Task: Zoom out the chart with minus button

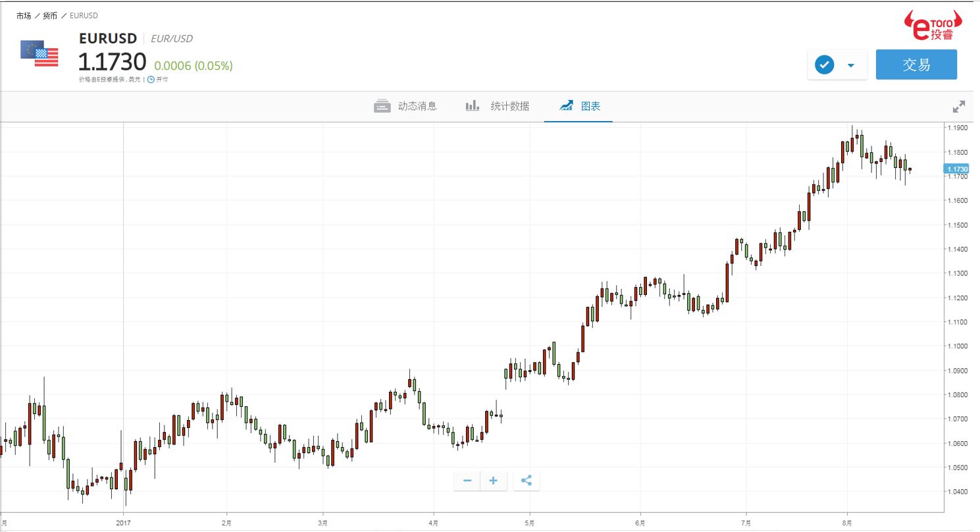Action: coord(467,481)
